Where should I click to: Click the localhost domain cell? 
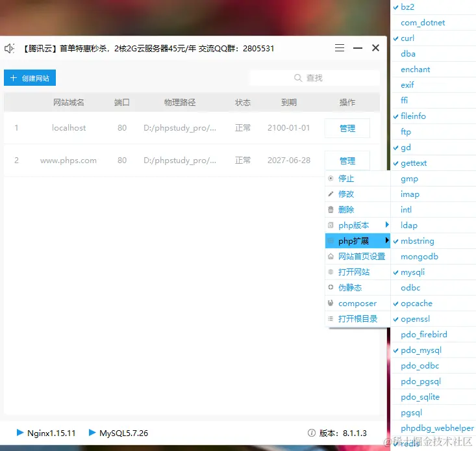(69, 128)
